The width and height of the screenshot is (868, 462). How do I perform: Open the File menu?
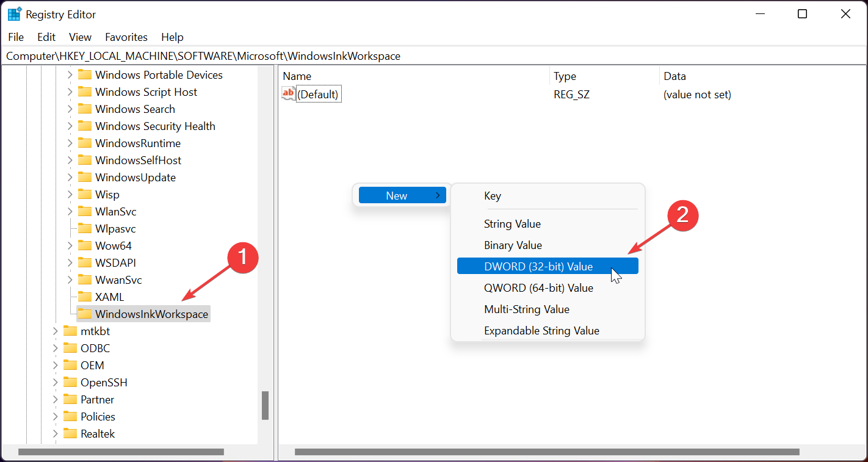16,37
